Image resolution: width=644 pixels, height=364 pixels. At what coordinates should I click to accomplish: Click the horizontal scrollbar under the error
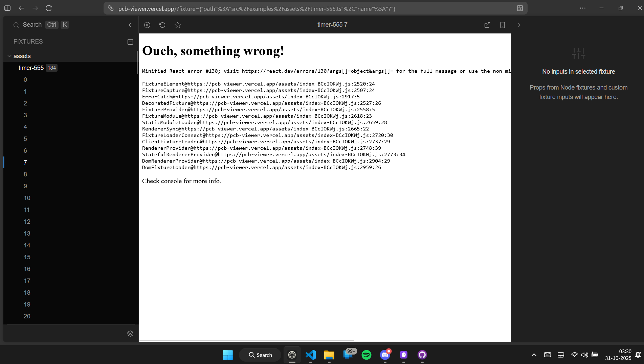pos(247,340)
